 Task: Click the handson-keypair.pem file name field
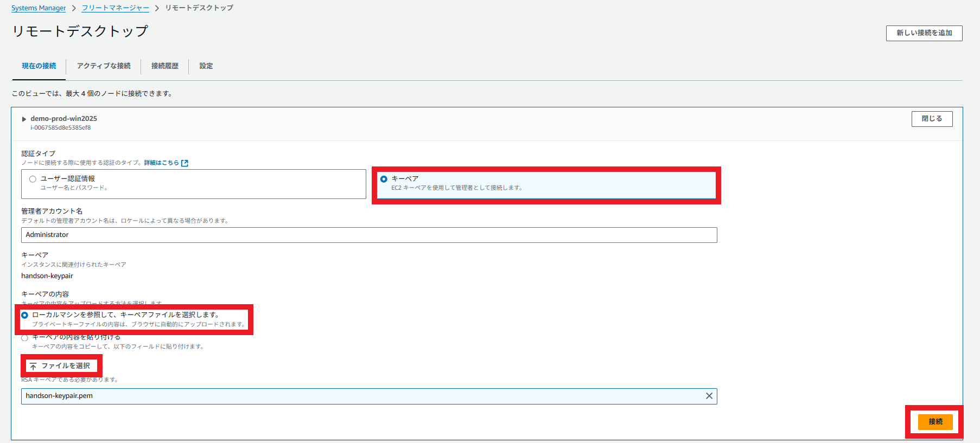(358, 396)
